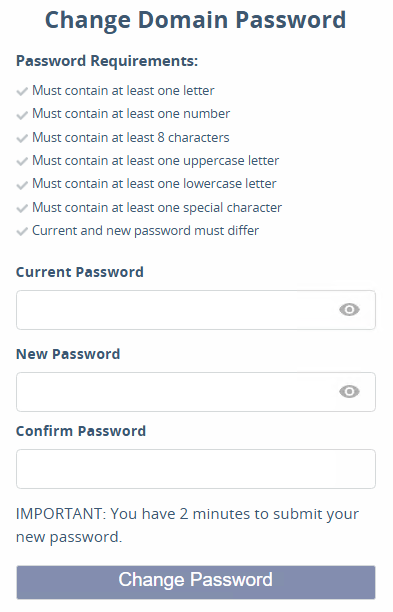Click the Confirm Password label

(81, 431)
